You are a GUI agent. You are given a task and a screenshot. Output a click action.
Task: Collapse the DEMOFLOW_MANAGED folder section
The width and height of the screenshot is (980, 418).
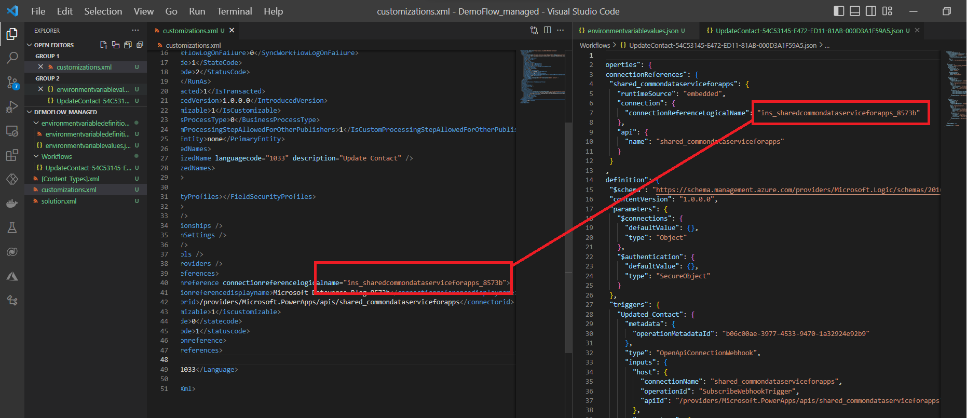(62, 112)
